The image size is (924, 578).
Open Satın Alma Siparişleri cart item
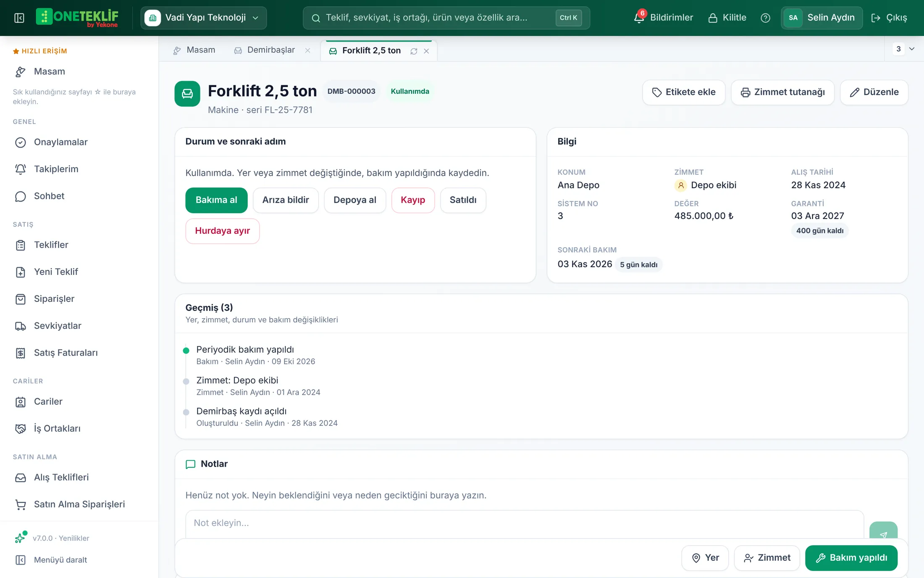(79, 504)
